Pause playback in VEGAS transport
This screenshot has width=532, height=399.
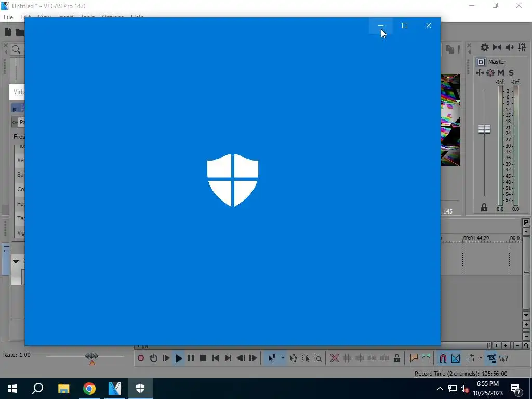click(x=191, y=358)
